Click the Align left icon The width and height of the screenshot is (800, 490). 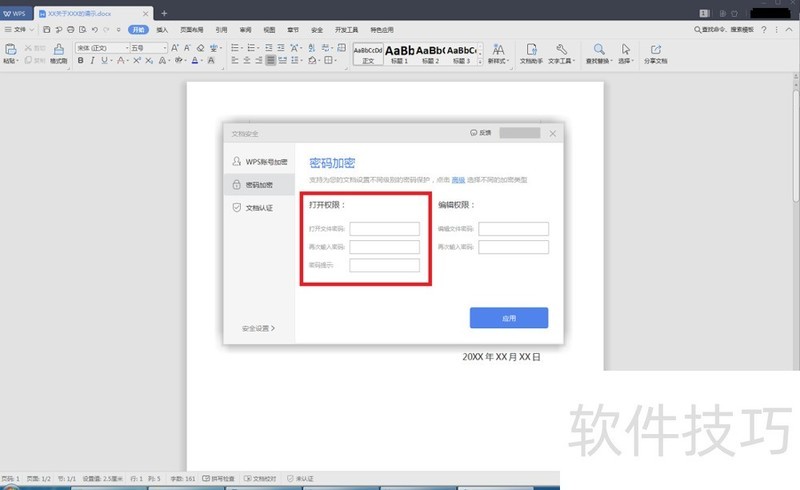235,61
